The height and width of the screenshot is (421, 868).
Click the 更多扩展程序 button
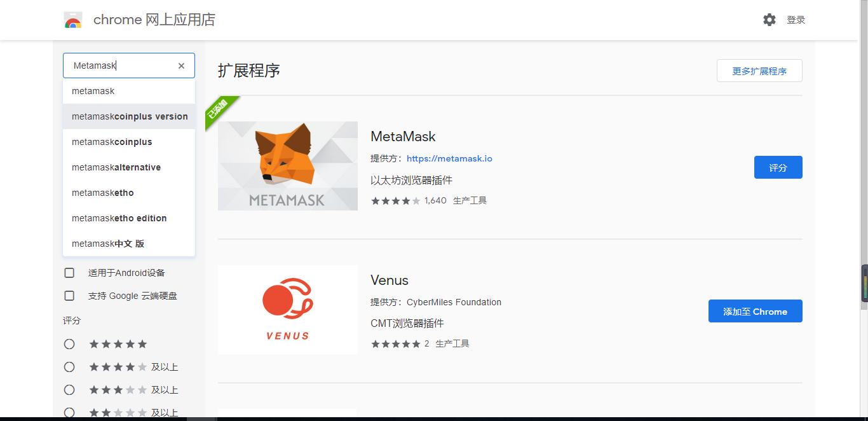(759, 71)
